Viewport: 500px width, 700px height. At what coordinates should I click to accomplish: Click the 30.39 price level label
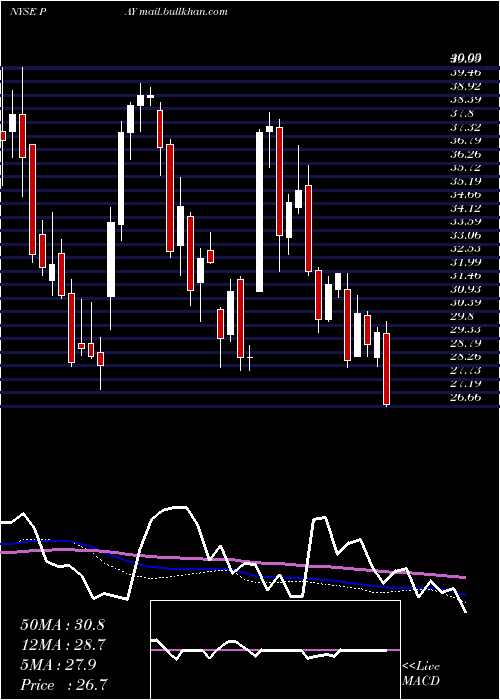tap(466, 302)
